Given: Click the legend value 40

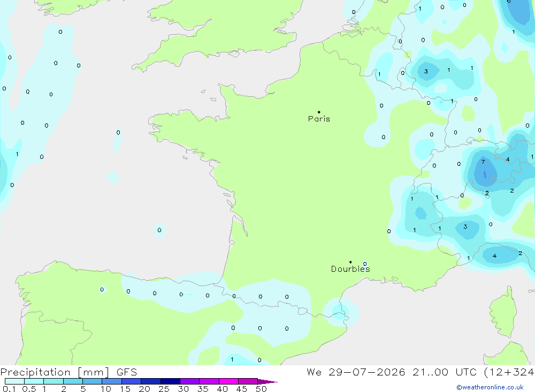Looking at the screenshot, I should click(222, 389).
